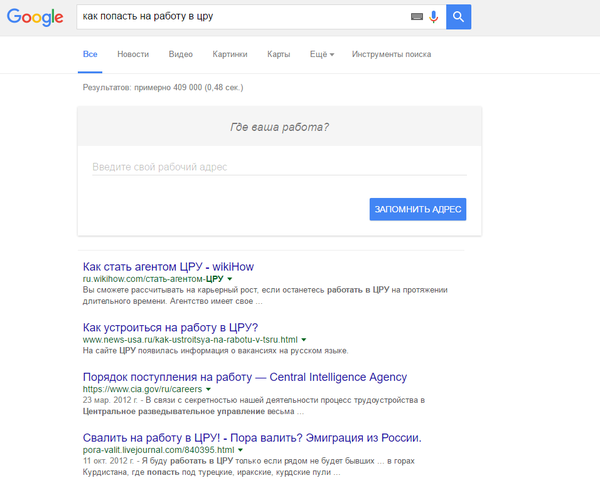The image size is (600, 483).
Task: Click the Google logo
Action: tap(37, 18)
